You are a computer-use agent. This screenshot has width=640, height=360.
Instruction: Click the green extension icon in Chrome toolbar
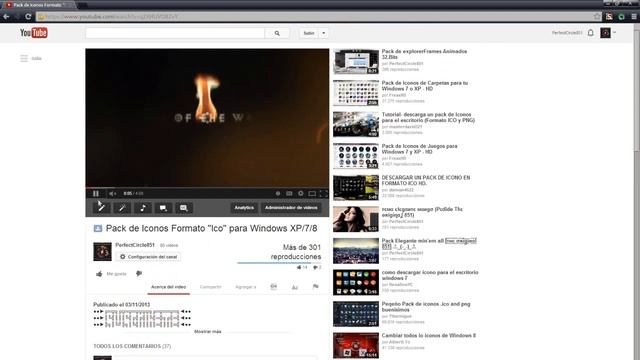click(x=622, y=16)
